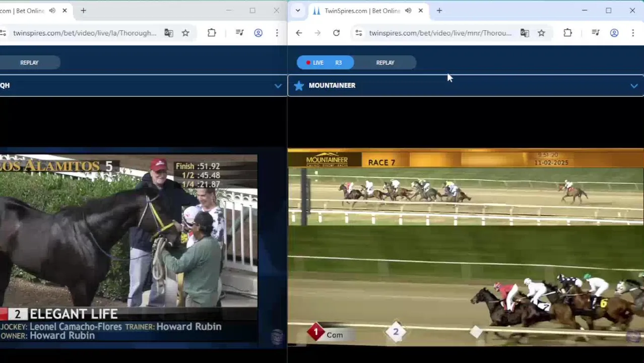View site information icon in right address bar
644x363 pixels.
coord(358,33)
